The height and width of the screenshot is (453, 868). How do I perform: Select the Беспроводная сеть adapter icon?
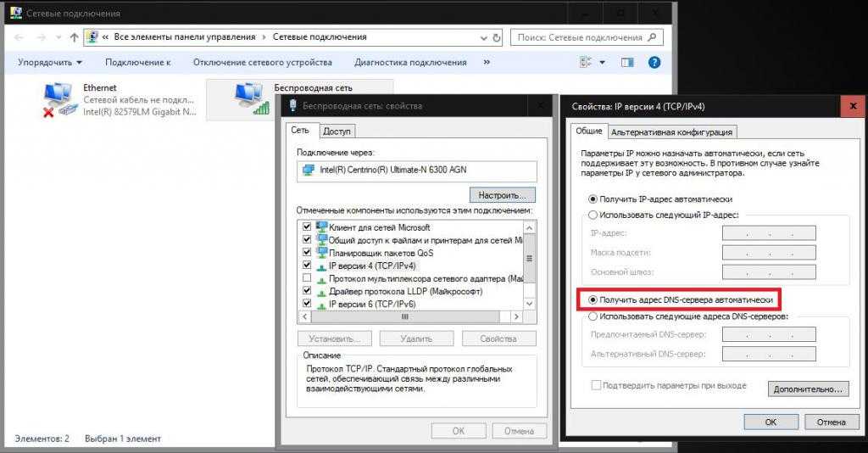pos(250,98)
